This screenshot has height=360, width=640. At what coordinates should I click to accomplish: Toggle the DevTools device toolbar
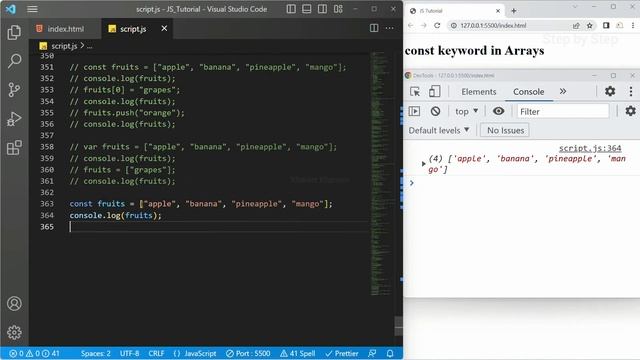click(434, 91)
